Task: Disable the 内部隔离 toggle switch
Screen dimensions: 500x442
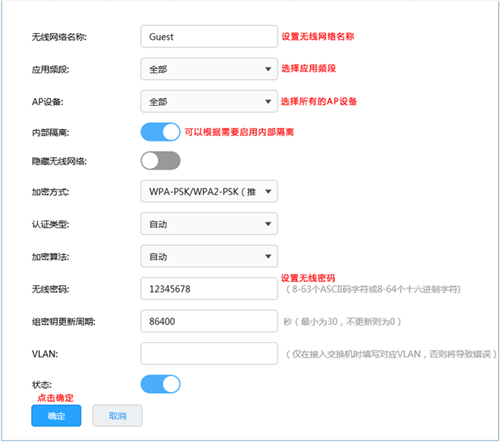Action: 160,132
